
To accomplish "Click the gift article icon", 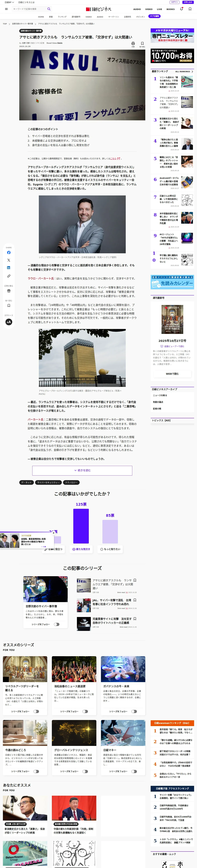I will click(9, 291).
